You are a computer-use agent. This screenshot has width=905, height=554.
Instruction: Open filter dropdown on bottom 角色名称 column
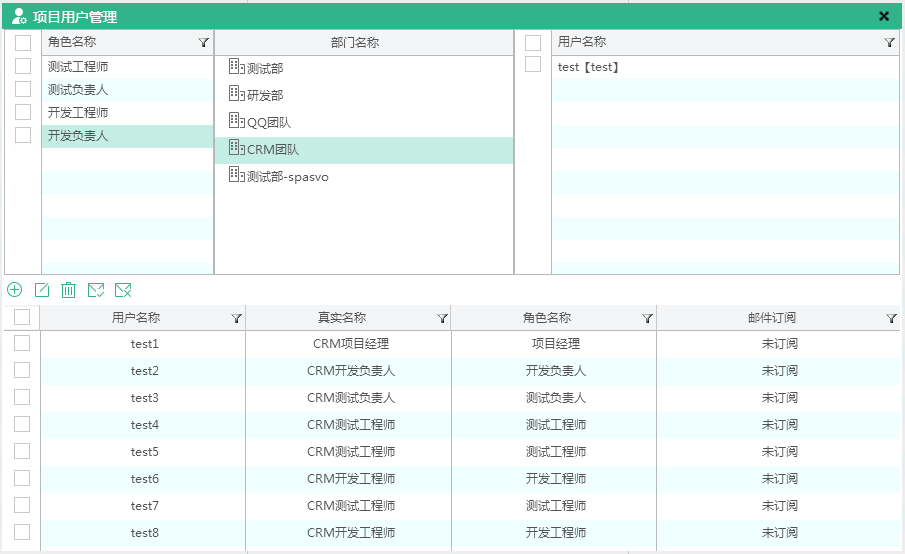(x=647, y=319)
